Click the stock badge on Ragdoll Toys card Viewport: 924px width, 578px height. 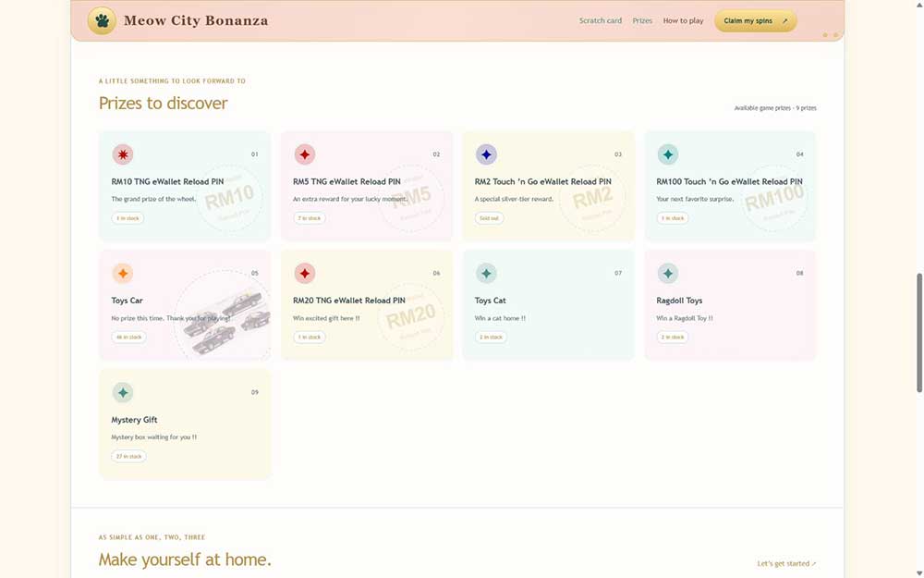[x=673, y=338]
